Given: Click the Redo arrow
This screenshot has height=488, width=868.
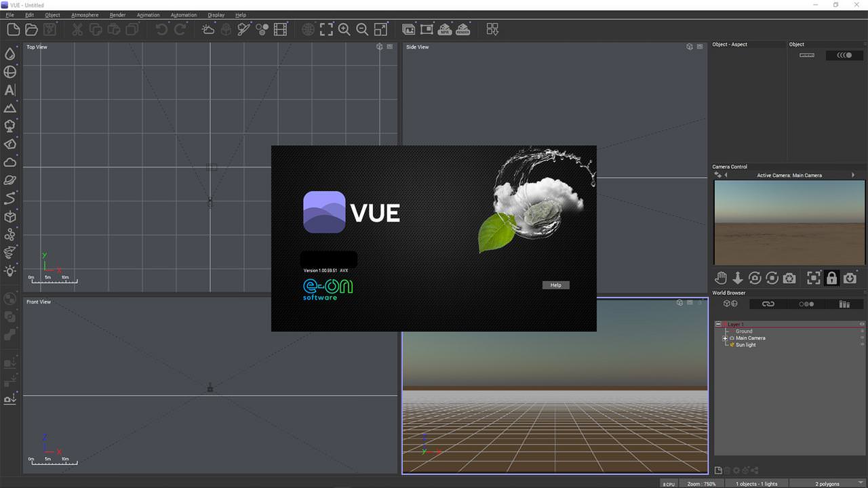Looking at the screenshot, I should tap(180, 29).
